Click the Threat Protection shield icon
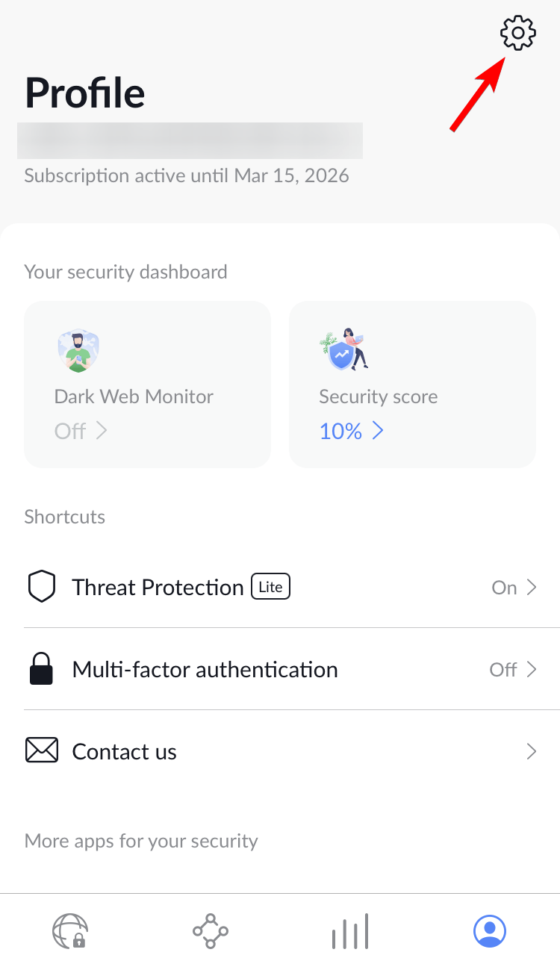 click(x=42, y=586)
